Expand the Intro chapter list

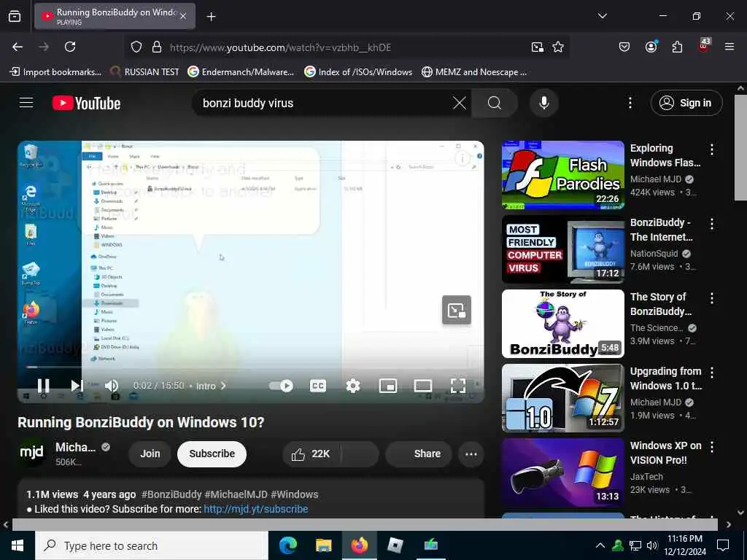[211, 386]
